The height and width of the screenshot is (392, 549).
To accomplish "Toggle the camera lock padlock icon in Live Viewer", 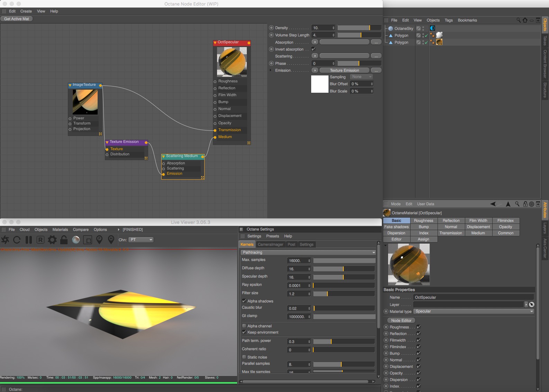I will coord(64,239).
